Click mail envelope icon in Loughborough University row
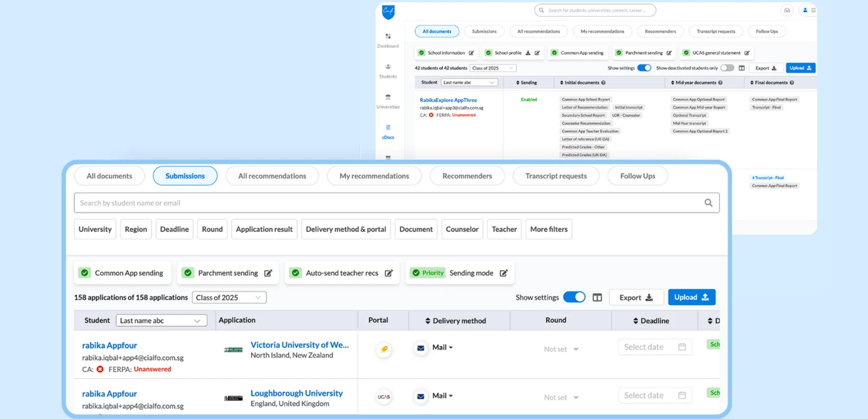 [420, 396]
